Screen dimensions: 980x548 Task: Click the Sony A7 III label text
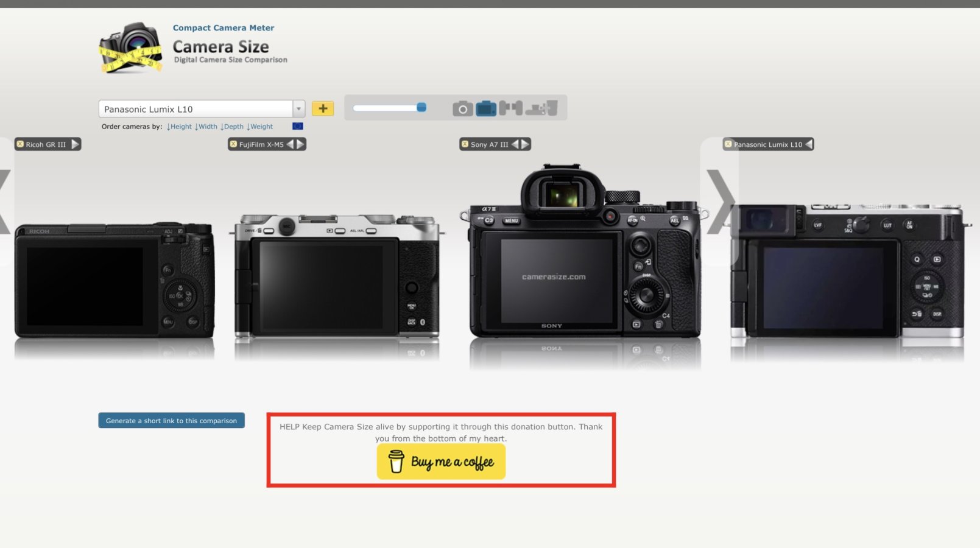pyautogui.click(x=489, y=145)
